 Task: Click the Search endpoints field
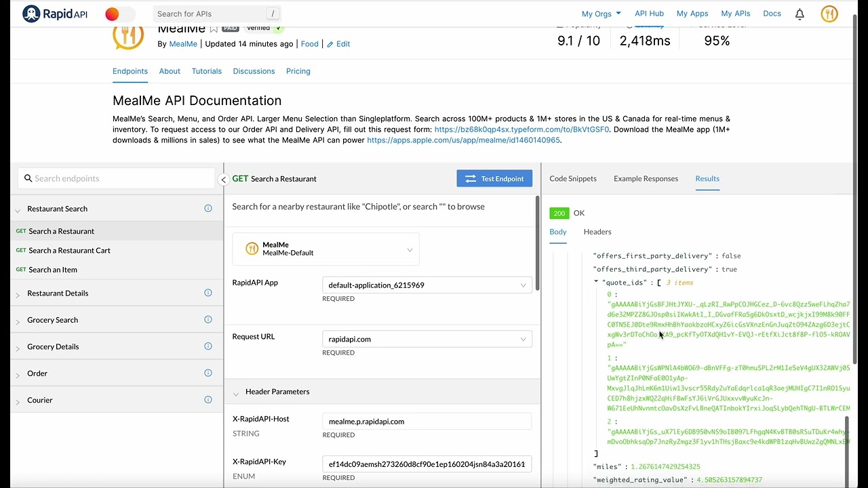[x=117, y=178]
